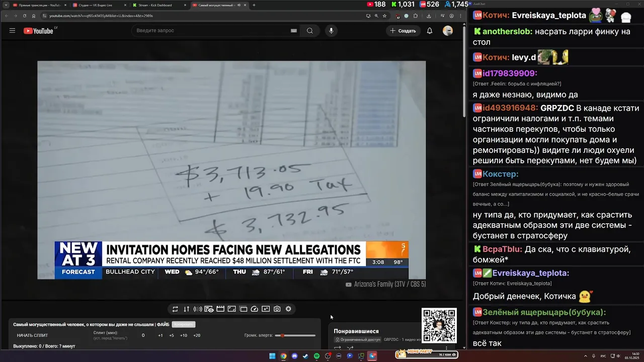Open Chrome from the taskbar

283,356
